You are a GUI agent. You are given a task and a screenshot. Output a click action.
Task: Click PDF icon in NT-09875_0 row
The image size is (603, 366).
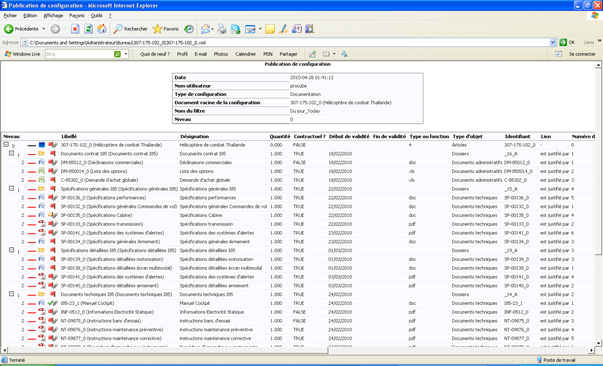(42, 321)
